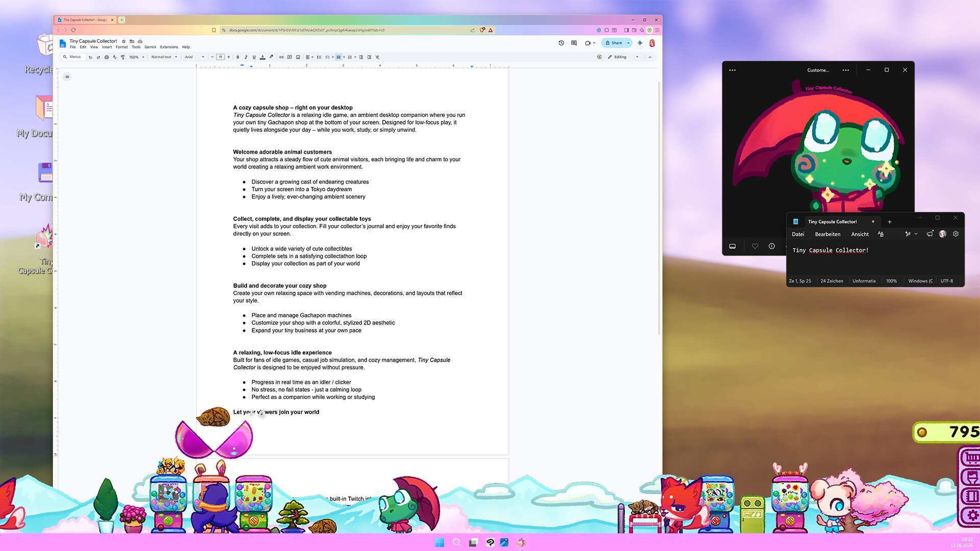Viewport: 980px width, 551px height.
Task: Increase the font size
Action: pos(229,57)
